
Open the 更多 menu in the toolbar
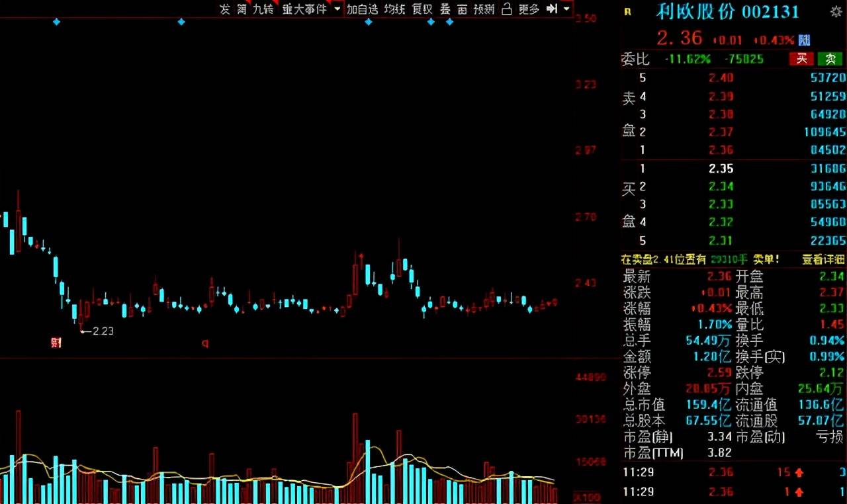pos(529,9)
